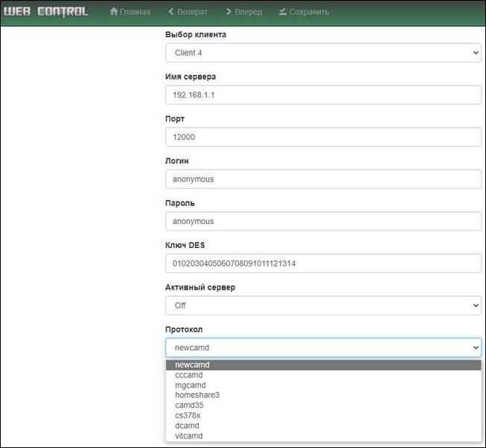
Task: Click the Ключ DES label
Action: pos(185,245)
